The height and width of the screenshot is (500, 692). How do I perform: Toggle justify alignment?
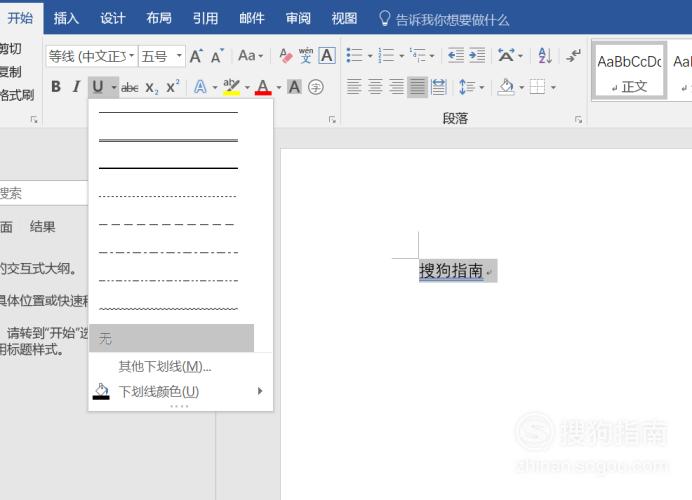pyautogui.click(x=417, y=86)
